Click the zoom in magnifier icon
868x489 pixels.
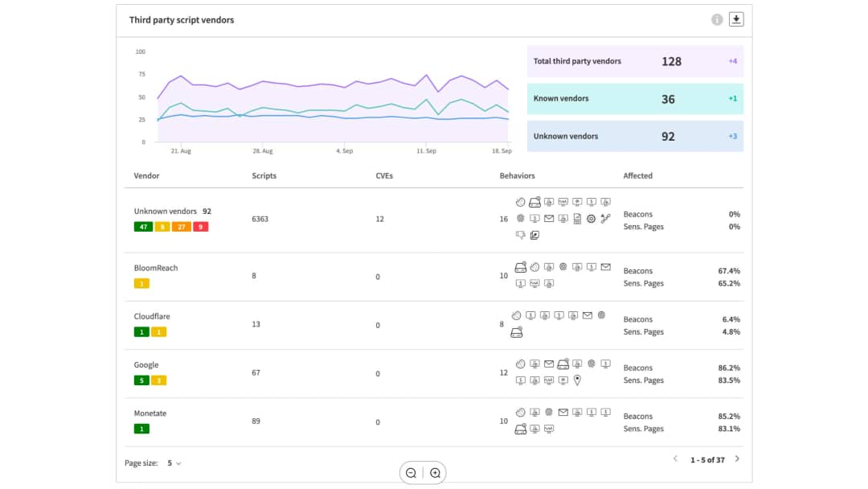[x=436, y=473]
